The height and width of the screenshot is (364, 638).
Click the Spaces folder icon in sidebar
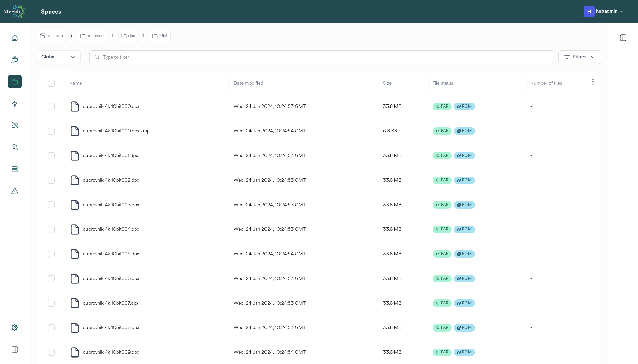pyautogui.click(x=14, y=82)
